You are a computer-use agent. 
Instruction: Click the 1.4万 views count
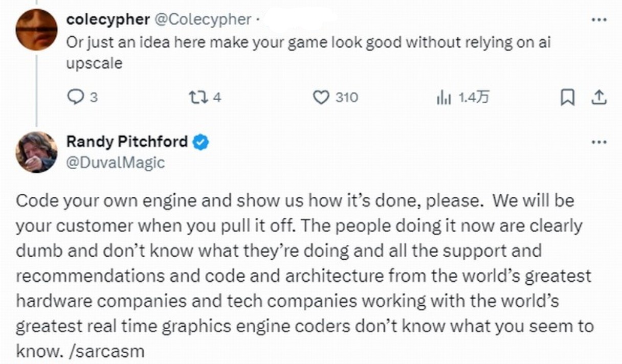click(473, 97)
